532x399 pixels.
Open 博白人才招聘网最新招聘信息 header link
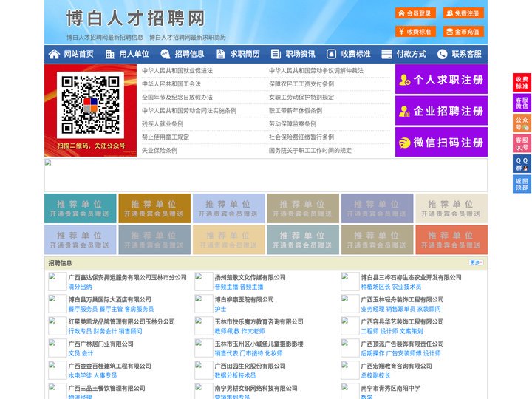(x=105, y=38)
